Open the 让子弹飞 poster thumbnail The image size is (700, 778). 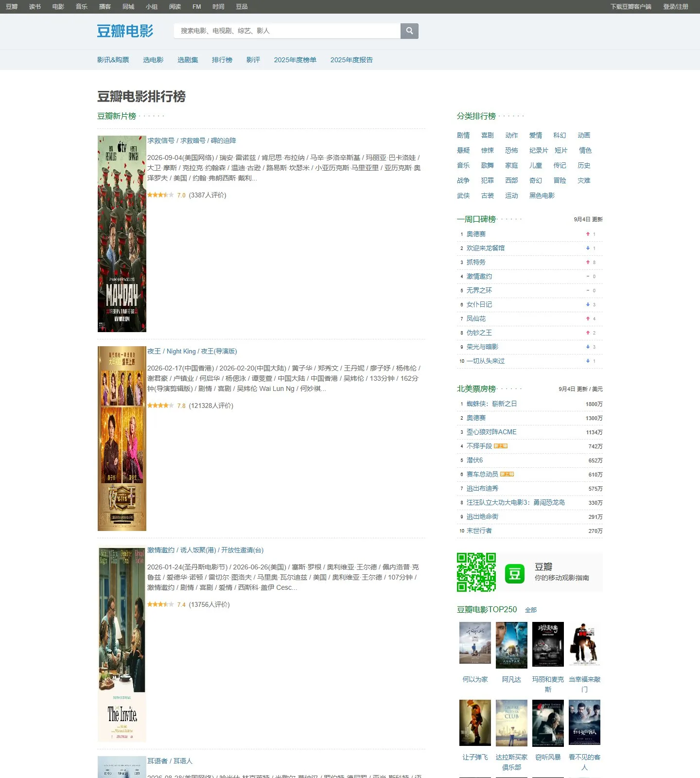click(475, 723)
